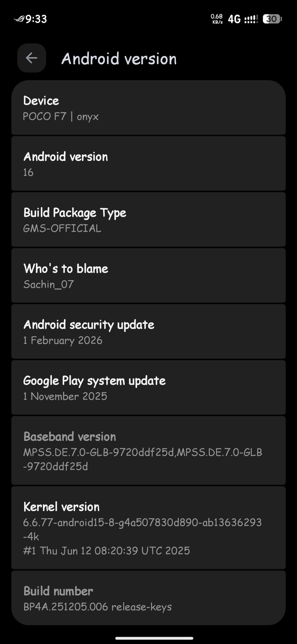Tap the Build number entry

[x=148, y=598]
